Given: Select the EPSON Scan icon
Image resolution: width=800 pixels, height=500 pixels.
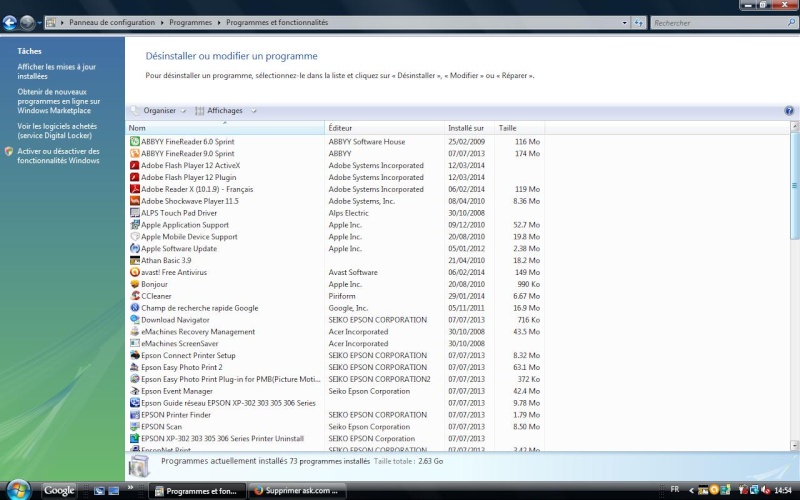Looking at the screenshot, I should (135, 427).
